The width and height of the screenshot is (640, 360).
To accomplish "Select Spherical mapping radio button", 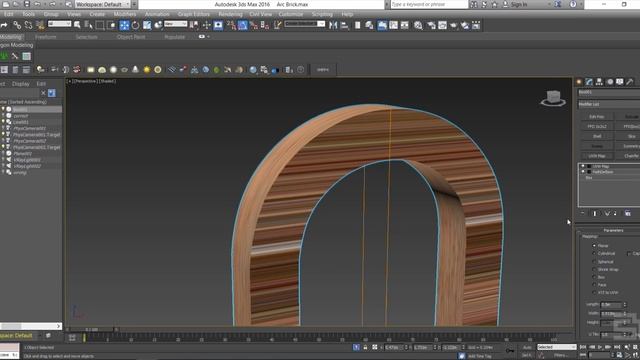I will click(x=594, y=262).
